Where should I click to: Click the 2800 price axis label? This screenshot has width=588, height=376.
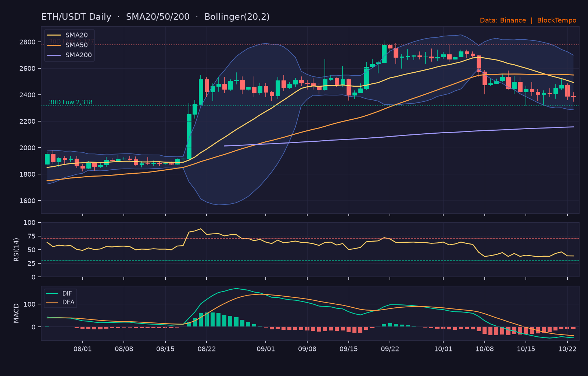coord(28,42)
